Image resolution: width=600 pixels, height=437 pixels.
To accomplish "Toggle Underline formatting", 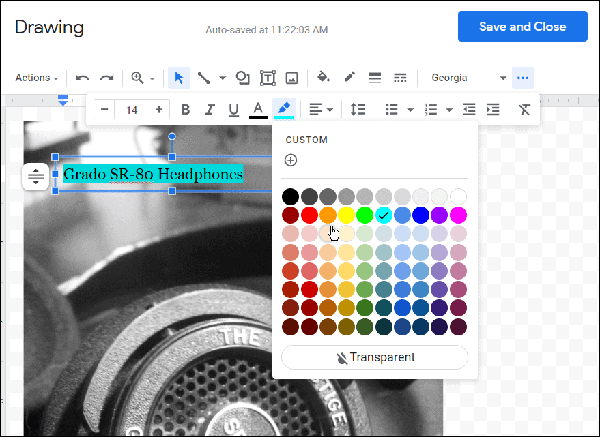I will coord(233,110).
